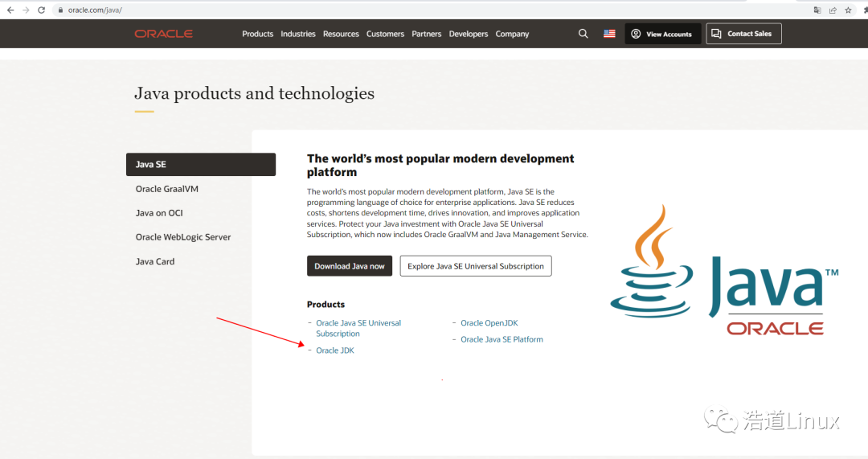Open the translate page icon
Image resolution: width=868 pixels, height=459 pixels.
click(x=817, y=10)
